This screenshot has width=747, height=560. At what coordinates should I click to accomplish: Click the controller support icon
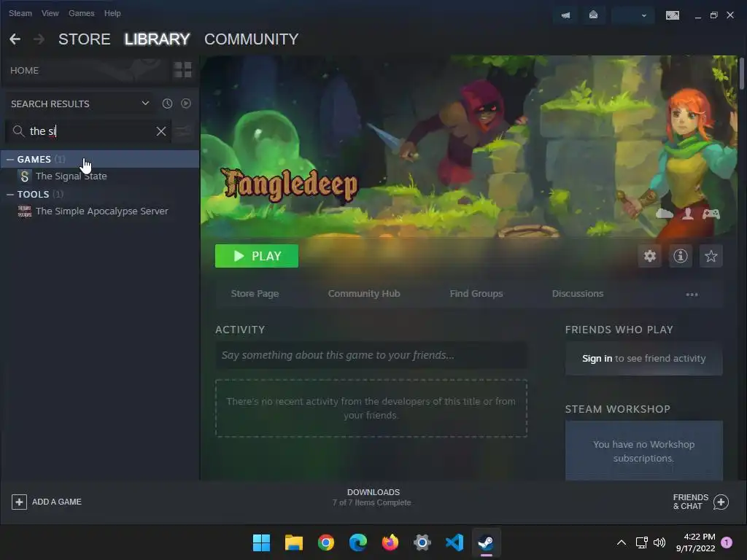coord(711,214)
